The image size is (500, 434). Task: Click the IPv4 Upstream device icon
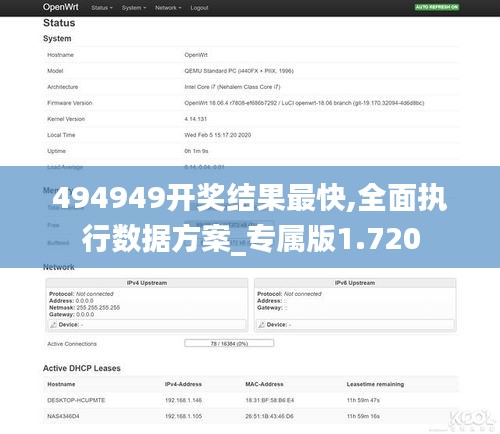[x=53, y=325]
